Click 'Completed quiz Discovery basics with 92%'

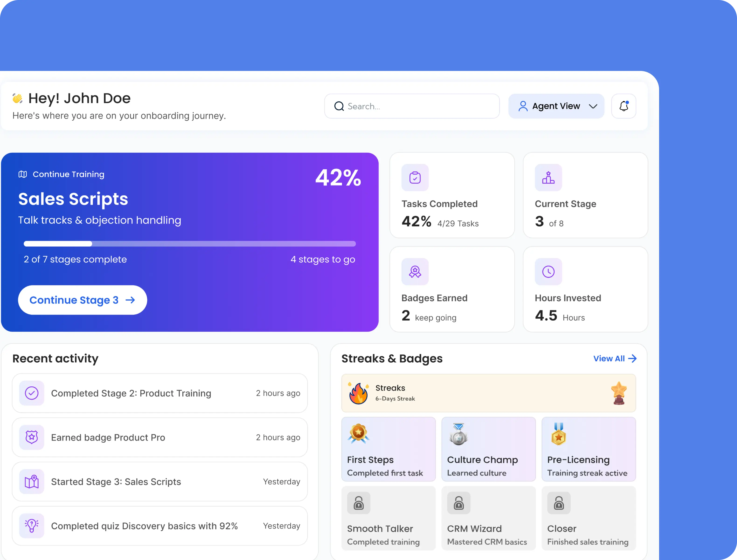click(144, 526)
